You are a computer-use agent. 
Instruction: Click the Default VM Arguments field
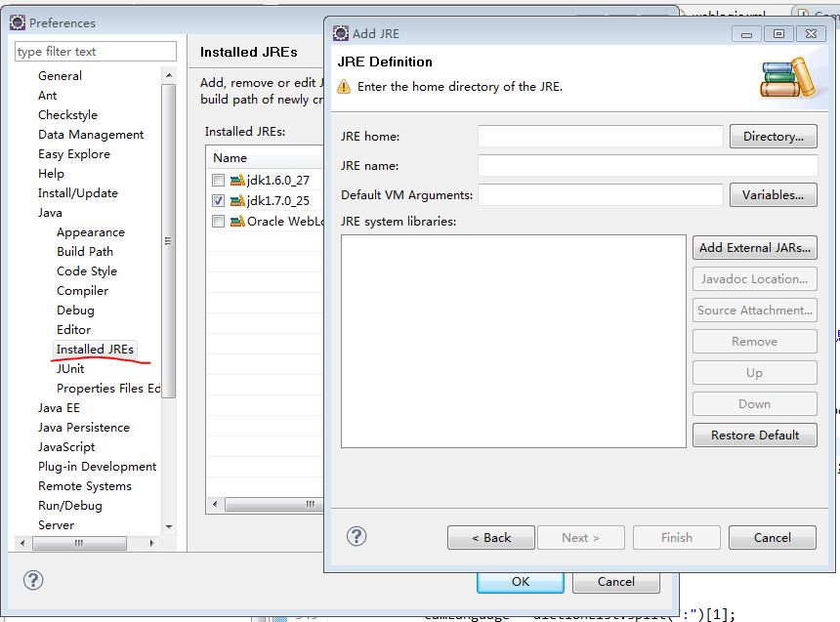(x=601, y=195)
